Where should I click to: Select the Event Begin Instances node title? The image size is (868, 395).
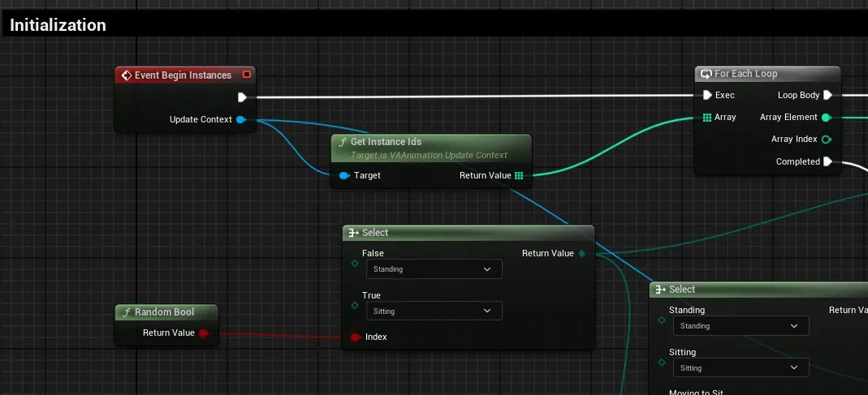(x=183, y=75)
